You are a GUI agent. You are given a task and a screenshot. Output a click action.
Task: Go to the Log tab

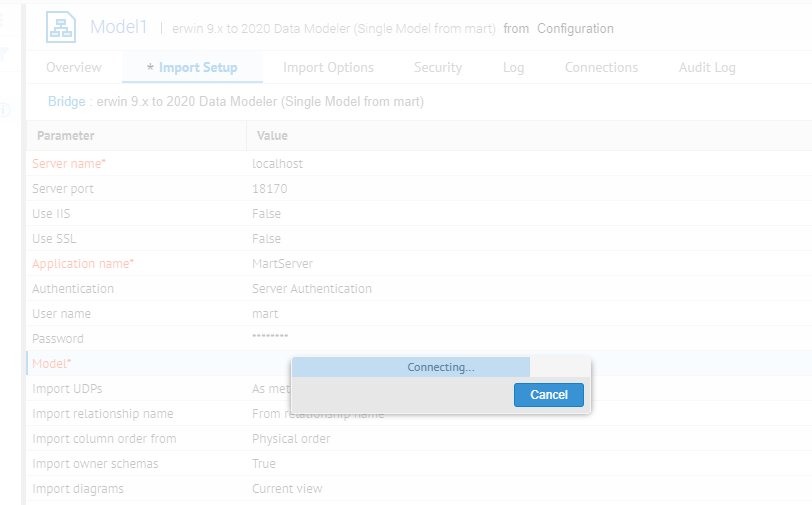[x=513, y=68]
